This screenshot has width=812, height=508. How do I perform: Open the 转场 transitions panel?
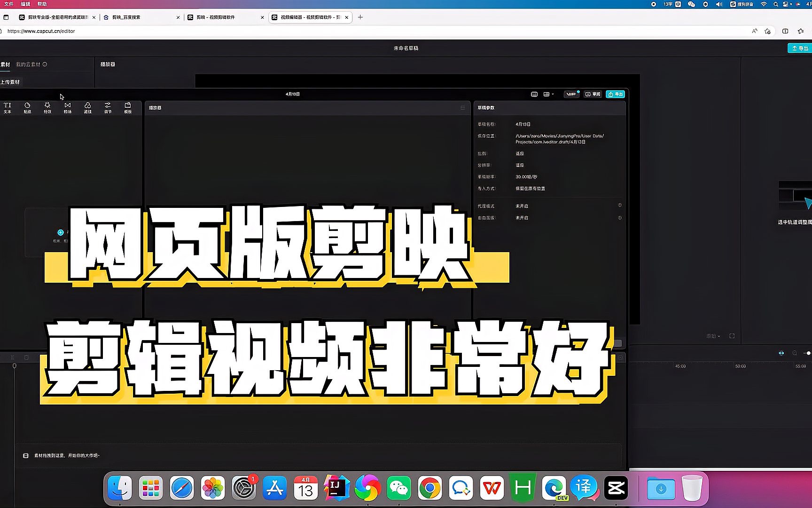(68, 108)
